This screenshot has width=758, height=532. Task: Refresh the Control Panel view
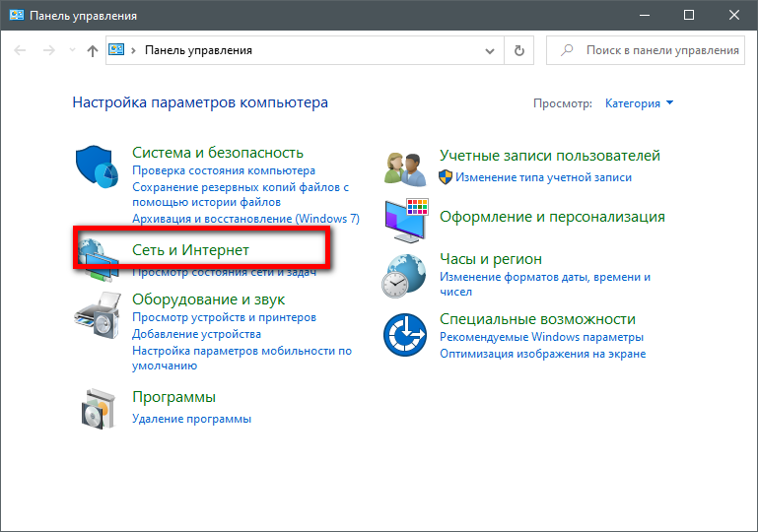point(519,50)
